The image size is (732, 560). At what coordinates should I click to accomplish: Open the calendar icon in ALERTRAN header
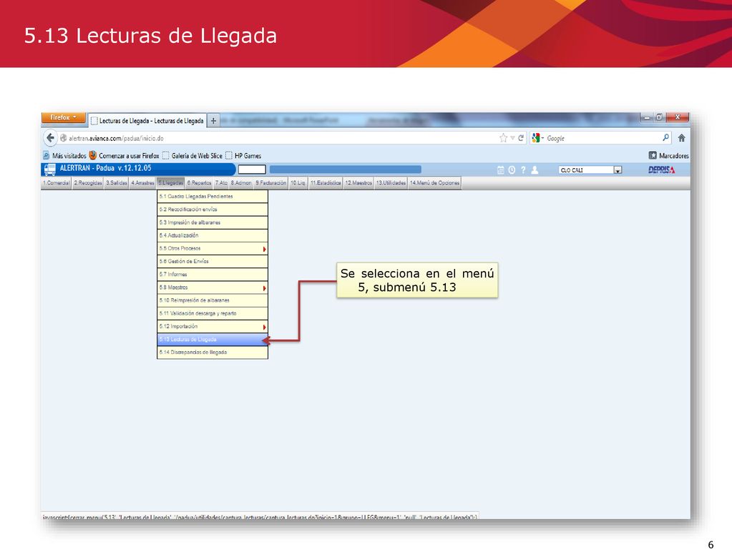pyautogui.click(x=500, y=170)
